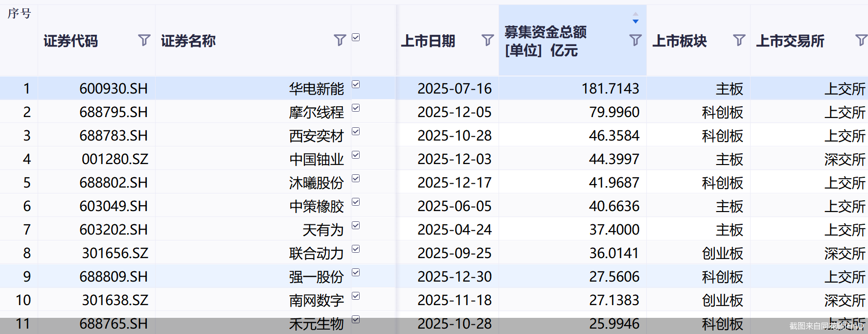Click the 上市日期 column header
868x334 pixels.
click(x=428, y=41)
